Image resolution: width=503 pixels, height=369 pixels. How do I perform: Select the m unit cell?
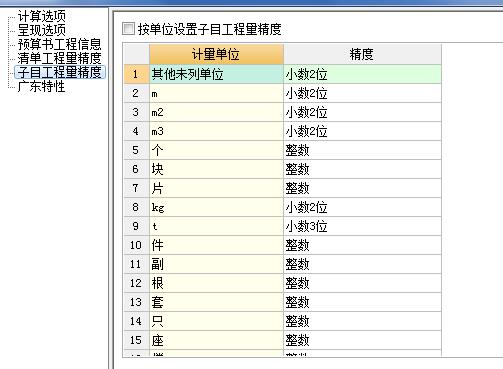pos(216,93)
